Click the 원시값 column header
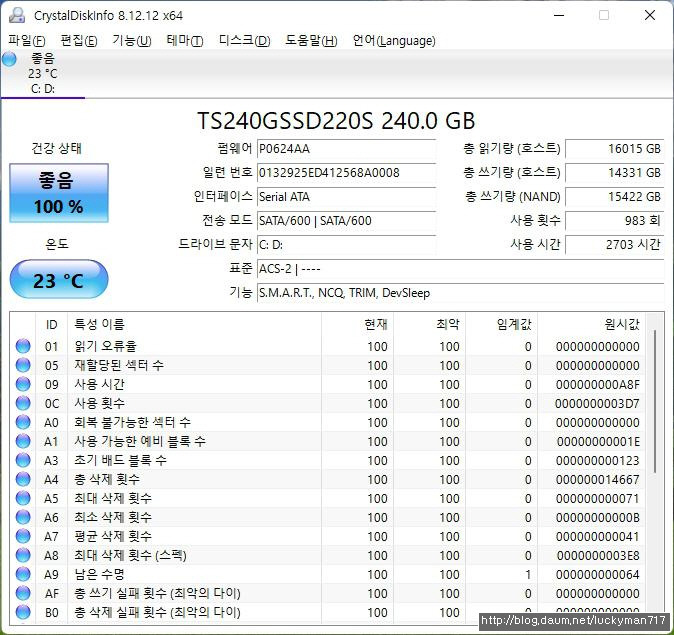The image size is (674, 635). (591, 324)
